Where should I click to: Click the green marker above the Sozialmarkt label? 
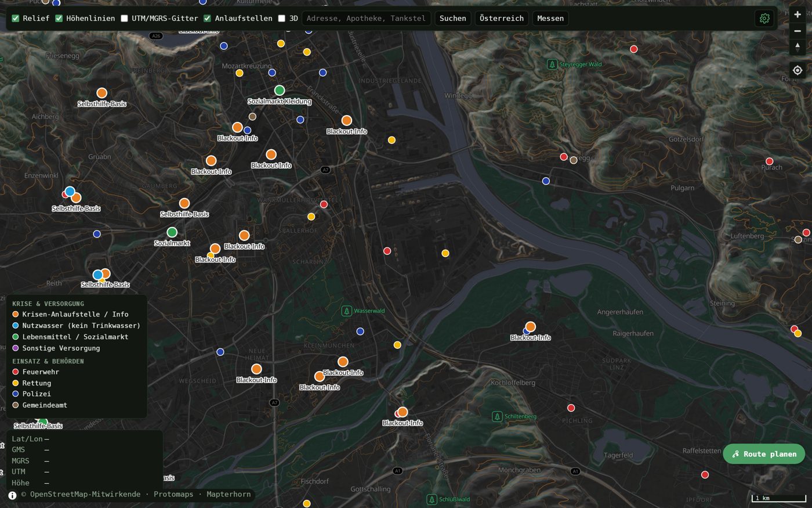172,232
